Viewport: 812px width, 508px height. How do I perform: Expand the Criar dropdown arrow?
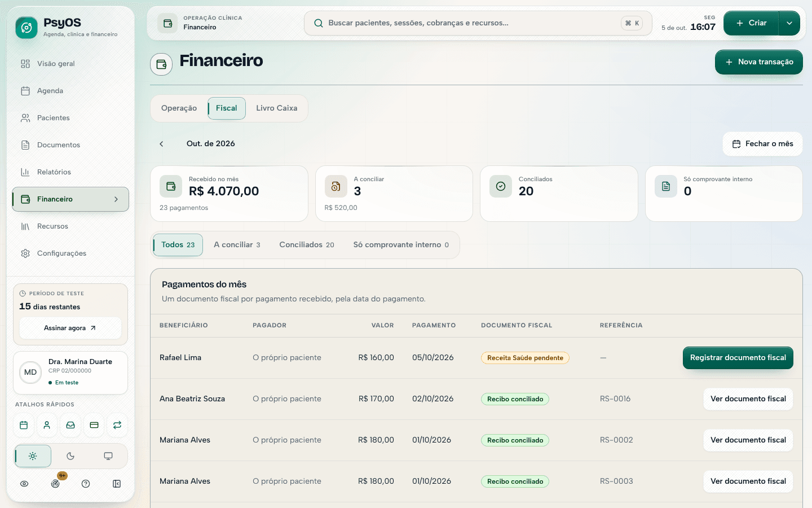click(789, 23)
